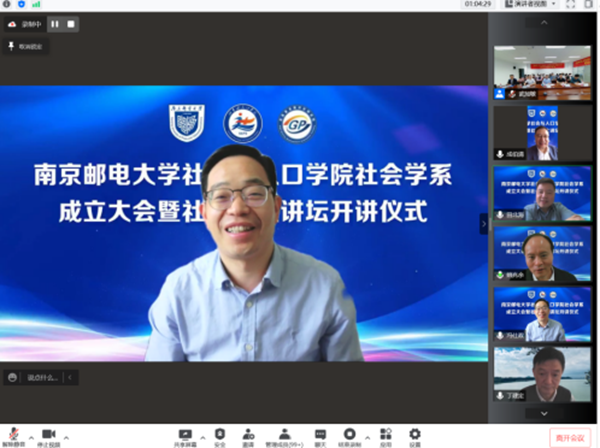Click the Leave Meeting (离开会议) button
600x448 pixels.
click(566, 438)
